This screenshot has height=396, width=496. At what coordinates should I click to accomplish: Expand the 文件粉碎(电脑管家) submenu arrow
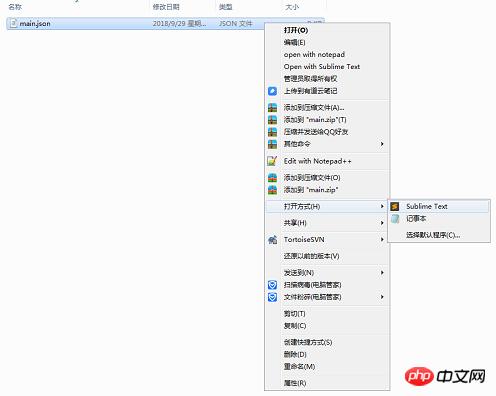pos(382,297)
